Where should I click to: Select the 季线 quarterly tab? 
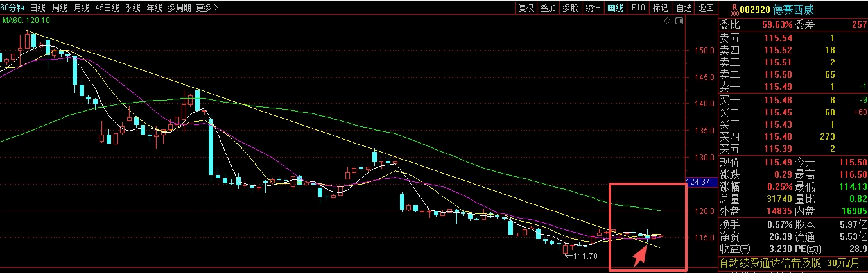coord(133,8)
